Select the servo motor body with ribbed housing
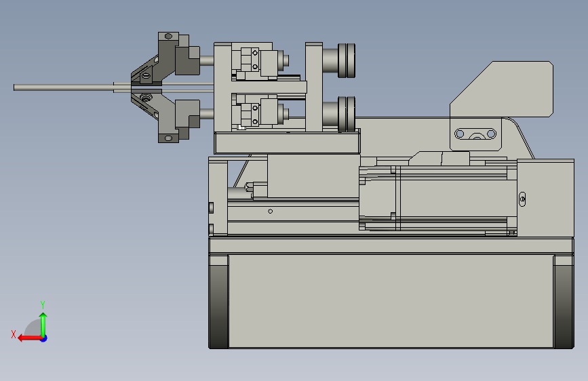 (x=437, y=198)
